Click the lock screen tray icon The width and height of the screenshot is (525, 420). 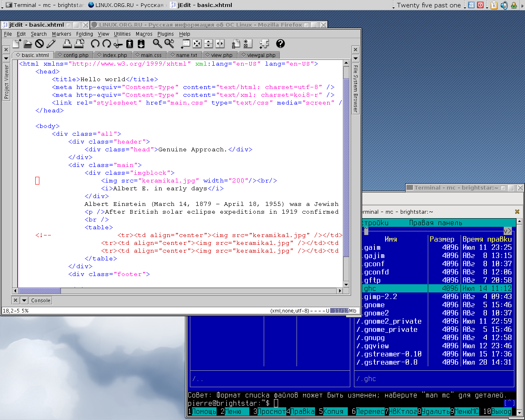point(471,5)
